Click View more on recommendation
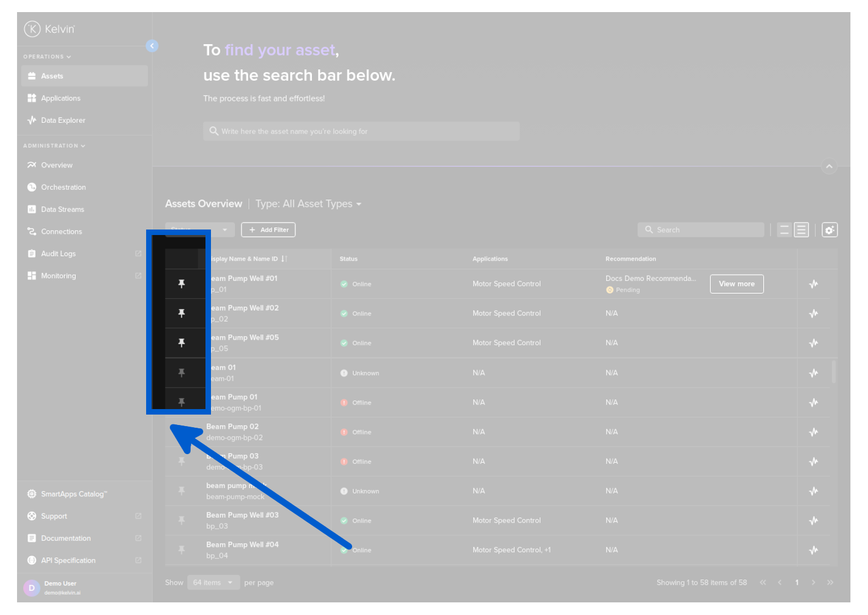 (x=736, y=284)
